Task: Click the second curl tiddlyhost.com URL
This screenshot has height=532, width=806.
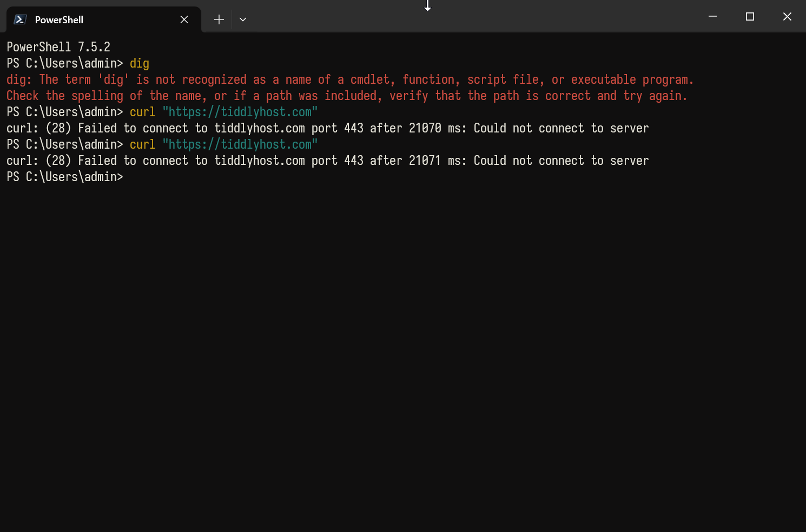Action: point(240,144)
